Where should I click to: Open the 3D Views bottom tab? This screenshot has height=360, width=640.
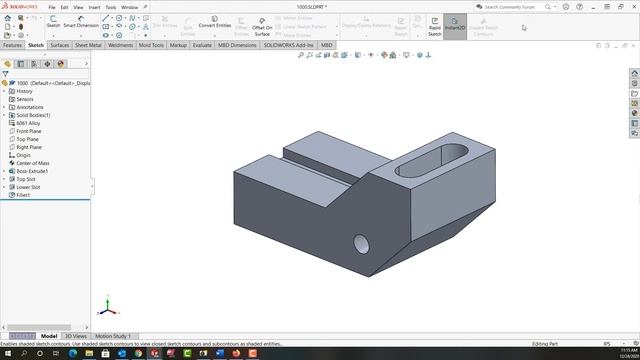(76, 336)
